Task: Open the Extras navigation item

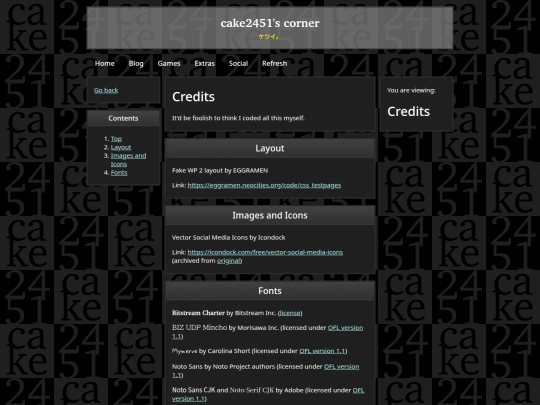Action: click(x=204, y=63)
